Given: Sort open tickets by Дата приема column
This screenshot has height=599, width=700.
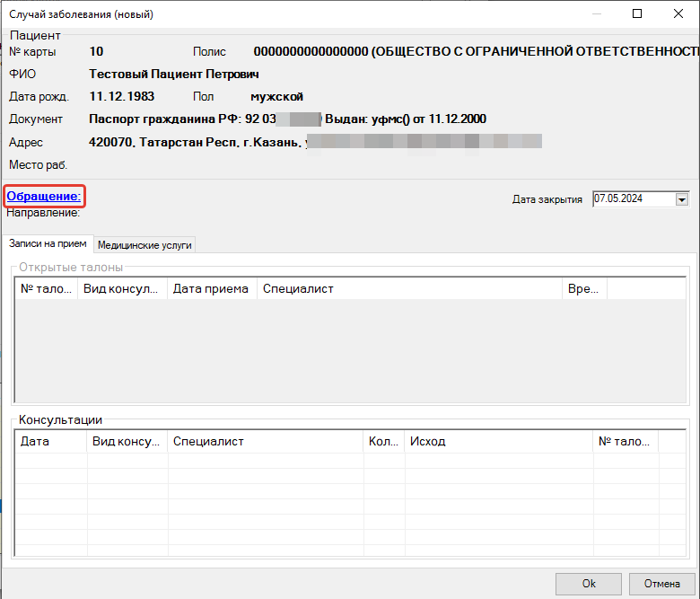Looking at the screenshot, I should [212, 288].
